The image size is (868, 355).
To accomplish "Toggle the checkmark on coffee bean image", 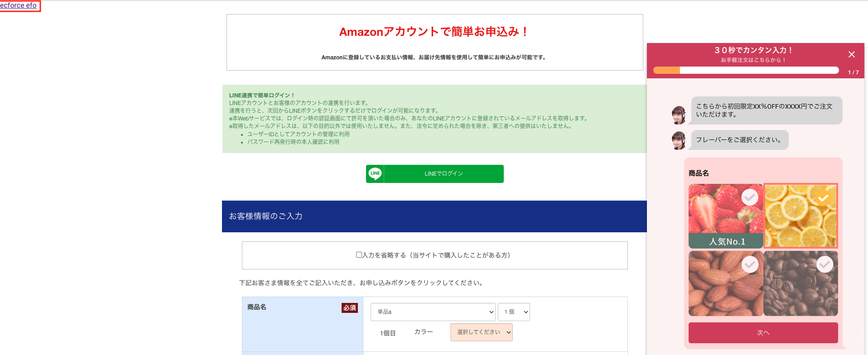I will coord(825,264).
